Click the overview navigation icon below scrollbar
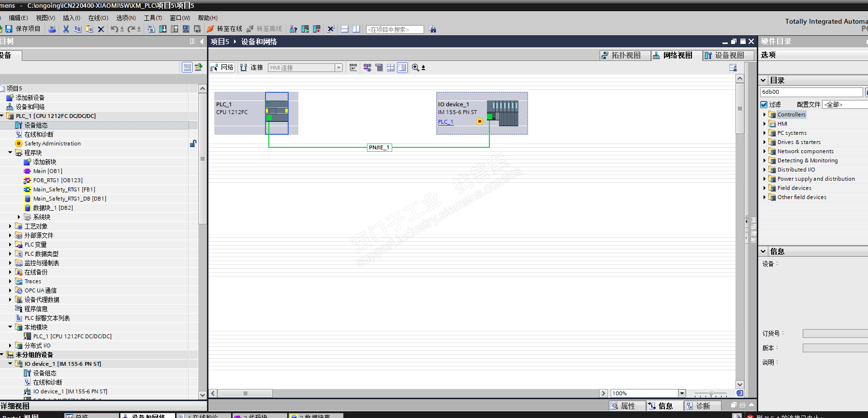Image resolution: width=868 pixels, height=418 pixels. pos(740,393)
